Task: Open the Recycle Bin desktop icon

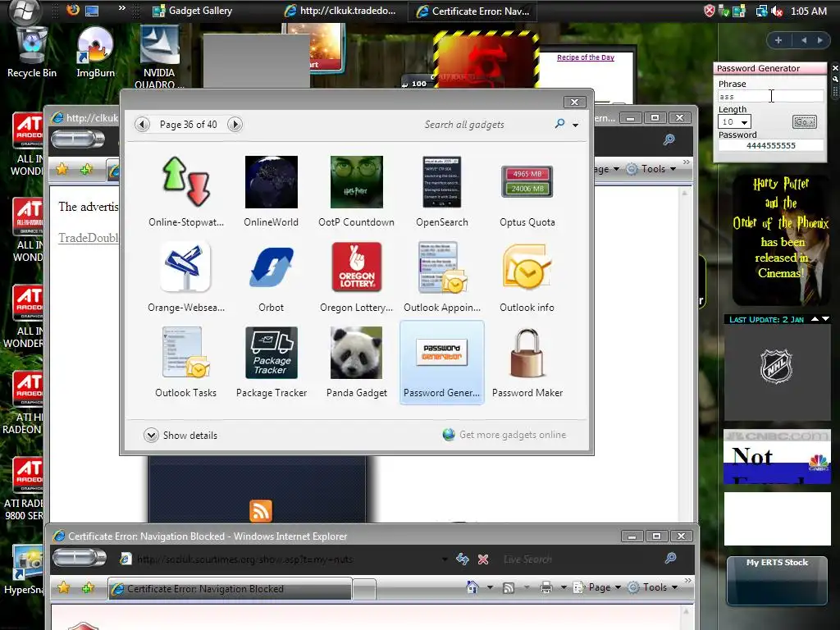Action: [x=32, y=53]
